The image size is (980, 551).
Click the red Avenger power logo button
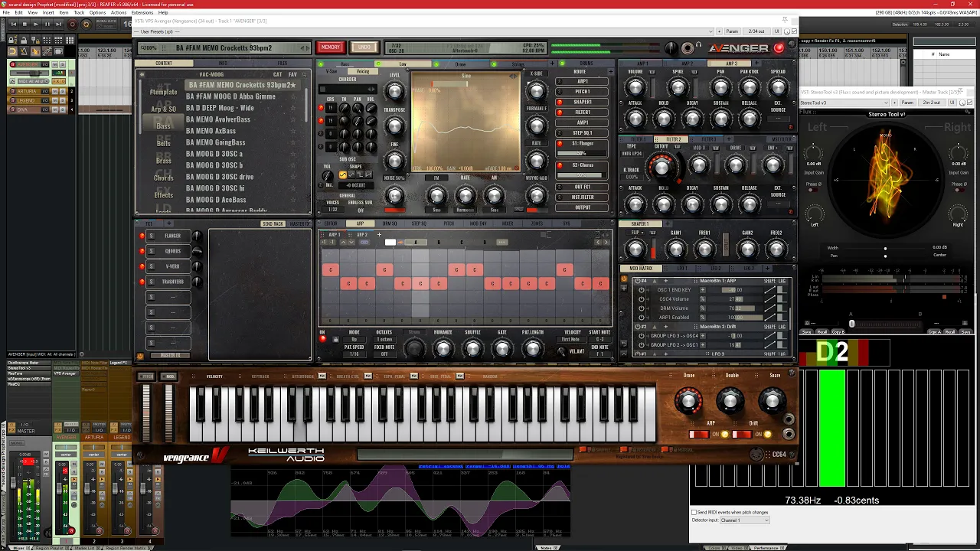coord(779,47)
